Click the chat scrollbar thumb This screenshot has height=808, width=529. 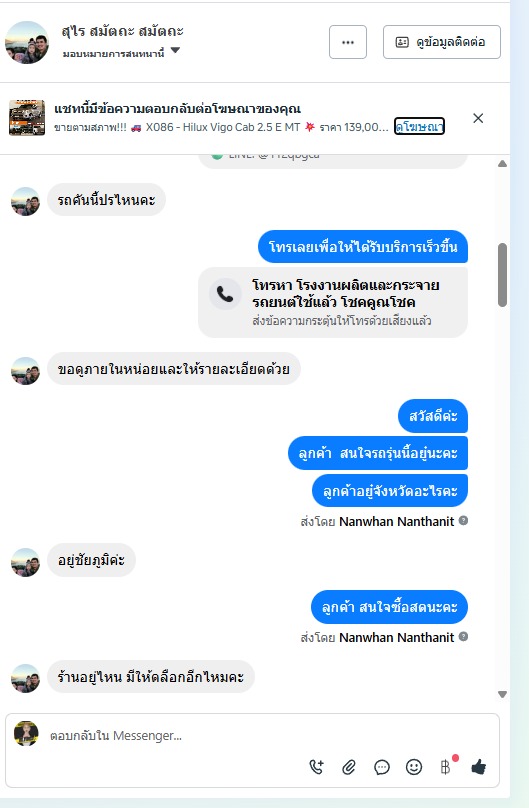pyautogui.click(x=502, y=275)
